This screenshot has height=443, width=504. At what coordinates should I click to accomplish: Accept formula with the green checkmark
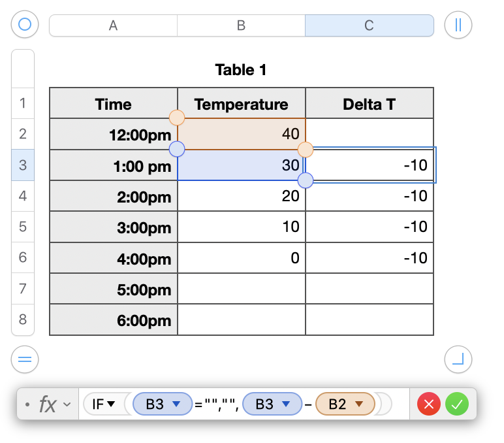tap(457, 404)
